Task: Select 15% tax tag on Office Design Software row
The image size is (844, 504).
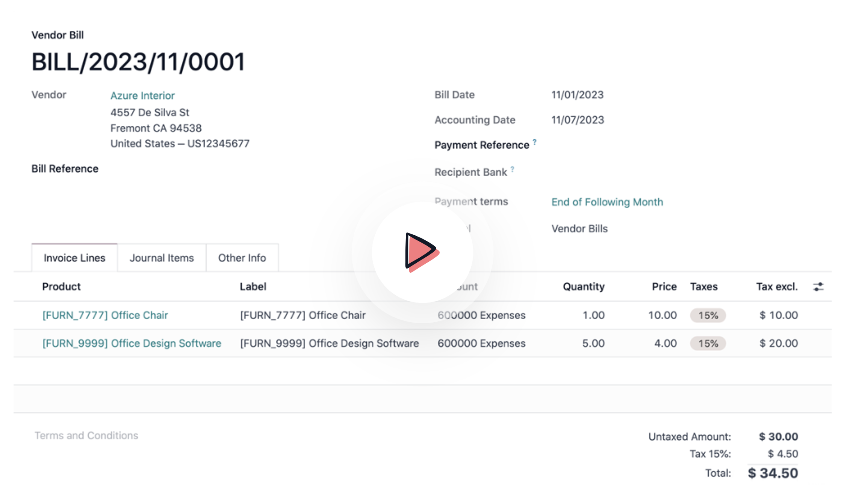Action: click(x=708, y=344)
